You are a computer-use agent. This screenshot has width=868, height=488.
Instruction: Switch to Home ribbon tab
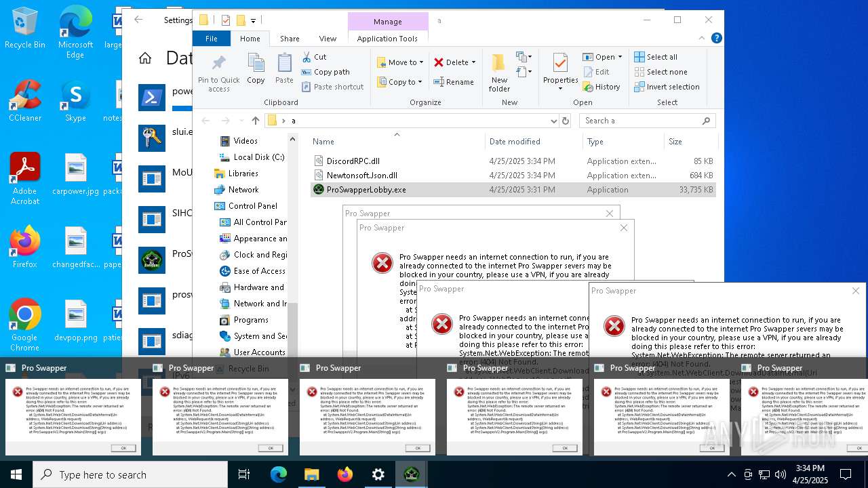[x=250, y=39]
